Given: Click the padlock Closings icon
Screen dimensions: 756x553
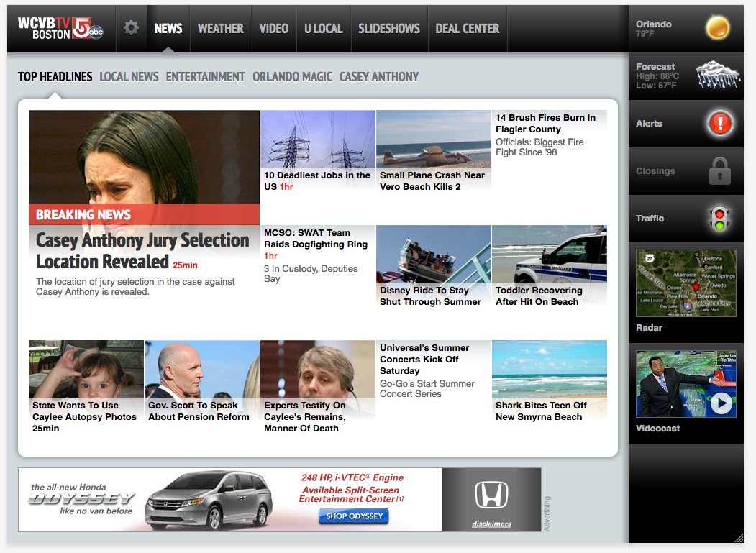Looking at the screenshot, I should (x=720, y=170).
